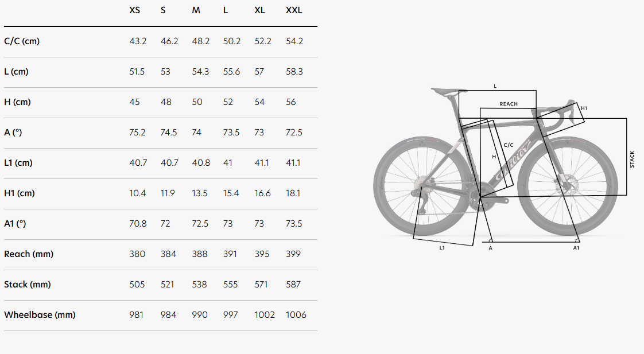Click the STACK label beside the bike diagram
Viewport: 644px width, 354px height.
coord(633,159)
